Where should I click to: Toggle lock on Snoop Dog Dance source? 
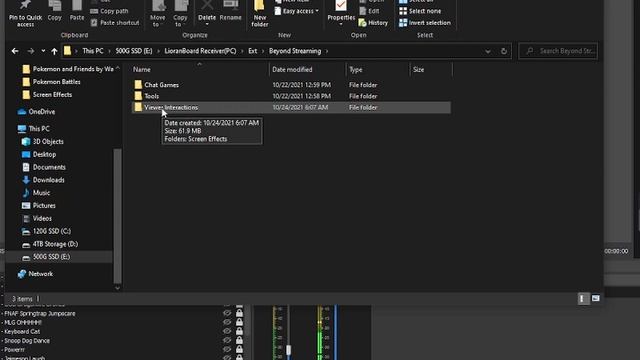click(240, 340)
